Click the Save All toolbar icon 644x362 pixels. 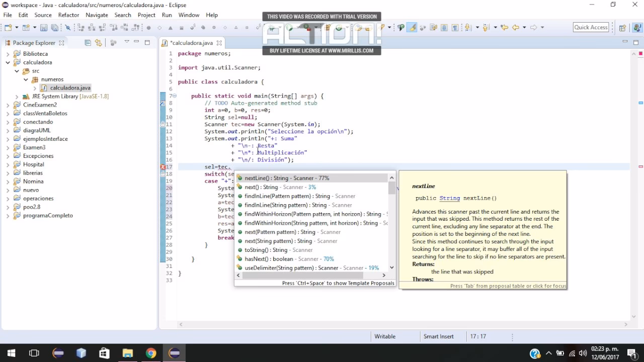(54, 28)
